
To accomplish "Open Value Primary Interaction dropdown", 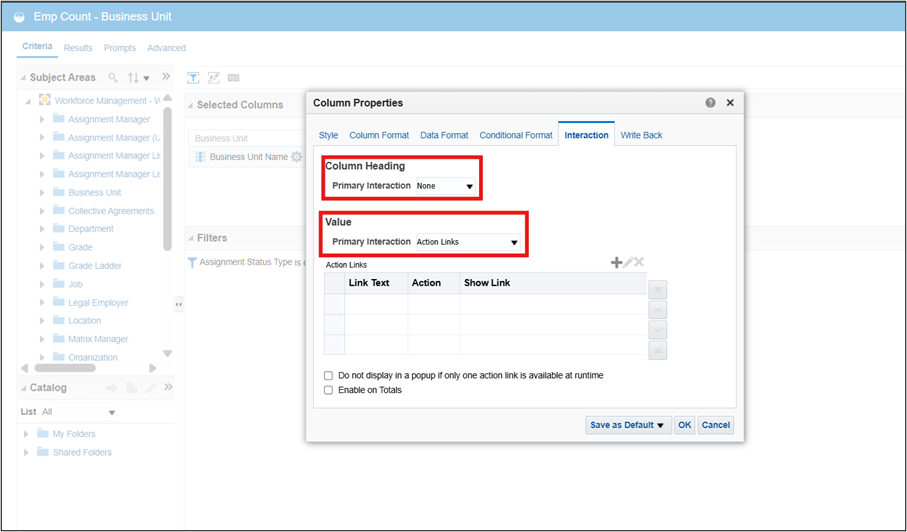I will (x=467, y=242).
